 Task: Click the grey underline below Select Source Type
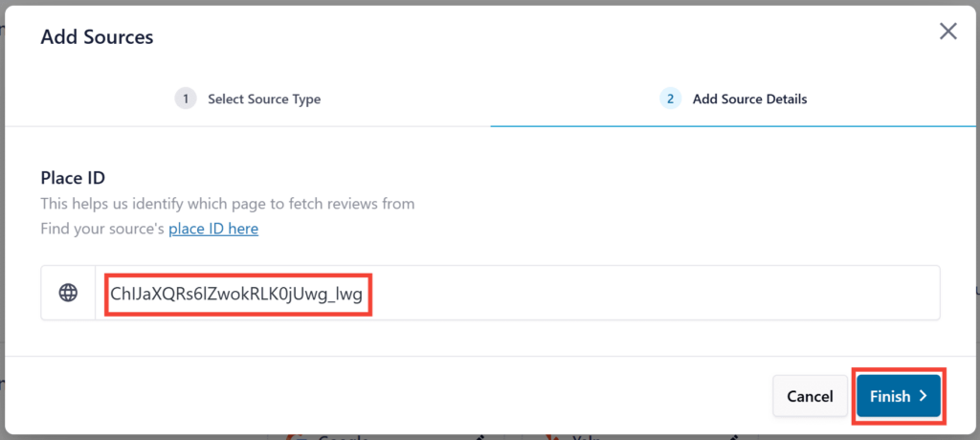click(x=248, y=125)
